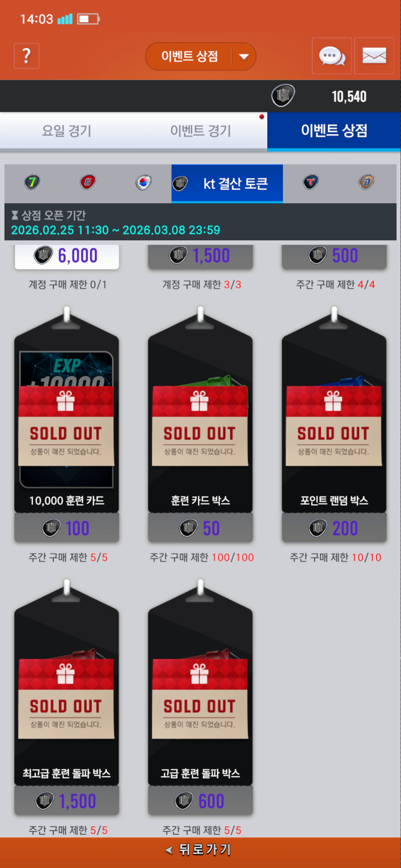Tap the 뒤로가기 back button
The height and width of the screenshot is (868, 401).
coord(200,850)
